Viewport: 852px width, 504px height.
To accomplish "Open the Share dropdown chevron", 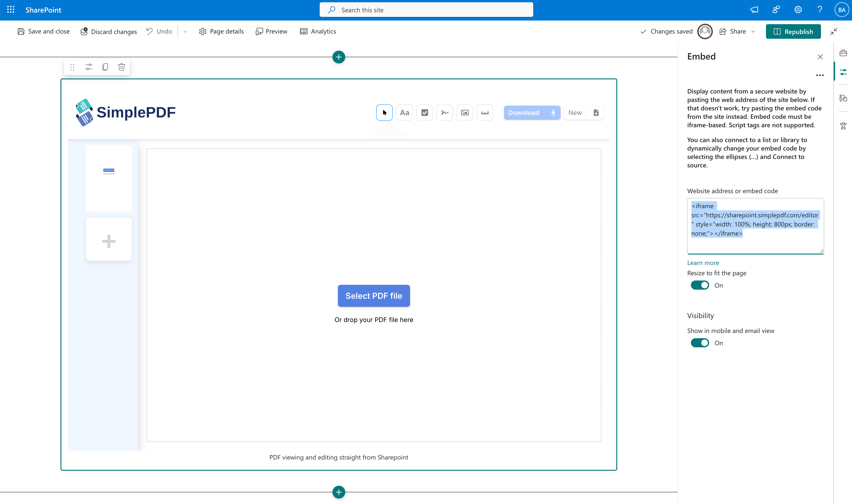I will coord(753,31).
